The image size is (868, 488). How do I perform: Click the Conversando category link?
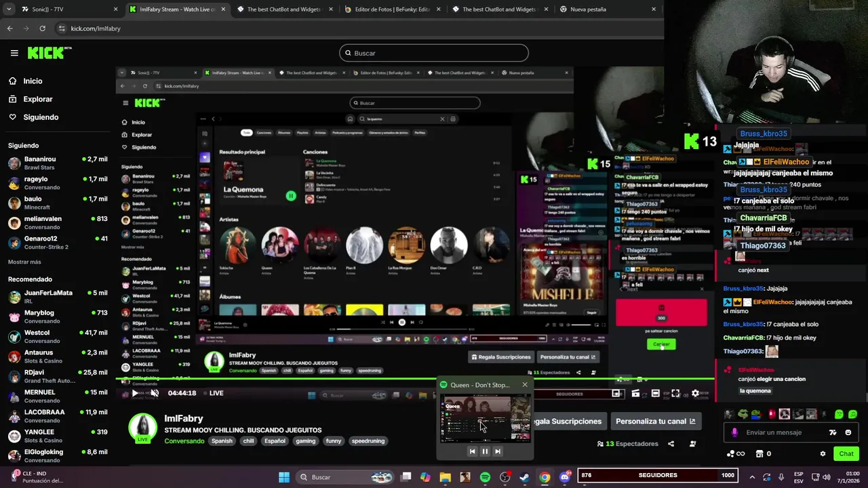[184, 441]
